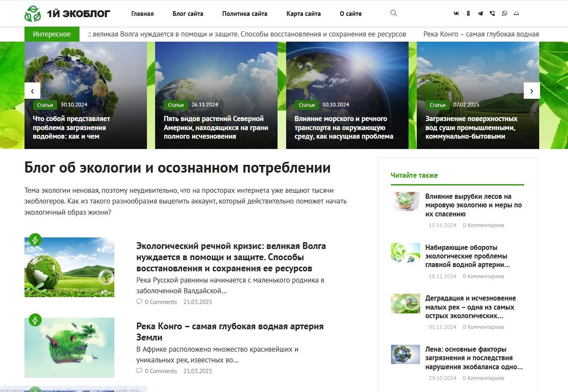Click lightning badge on the Конго article

(x=35, y=320)
